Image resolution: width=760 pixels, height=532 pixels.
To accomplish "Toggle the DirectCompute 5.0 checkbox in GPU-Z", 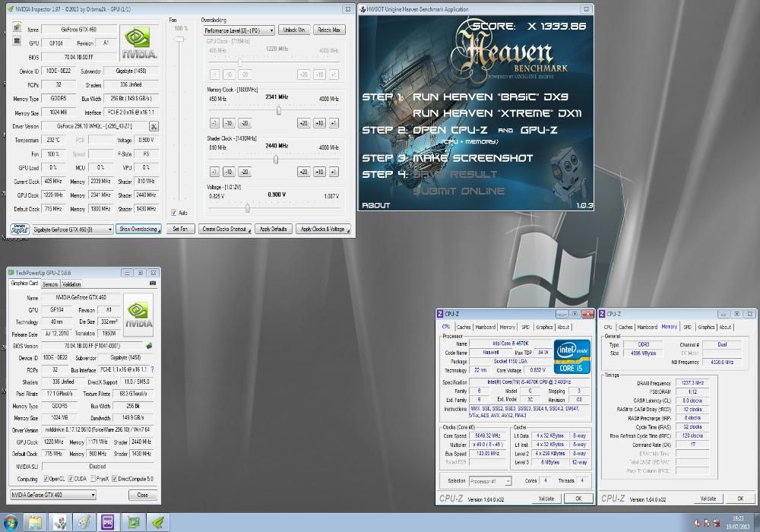I will [x=115, y=479].
